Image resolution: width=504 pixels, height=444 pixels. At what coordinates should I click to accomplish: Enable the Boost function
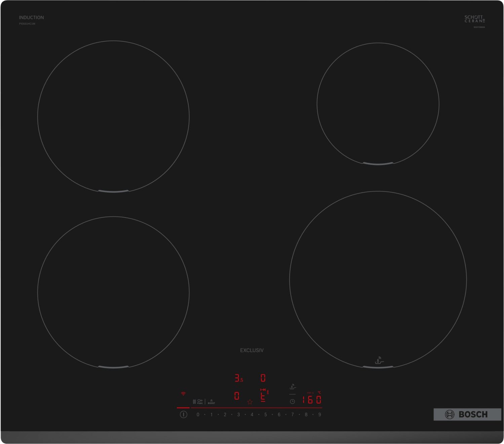coord(211,401)
